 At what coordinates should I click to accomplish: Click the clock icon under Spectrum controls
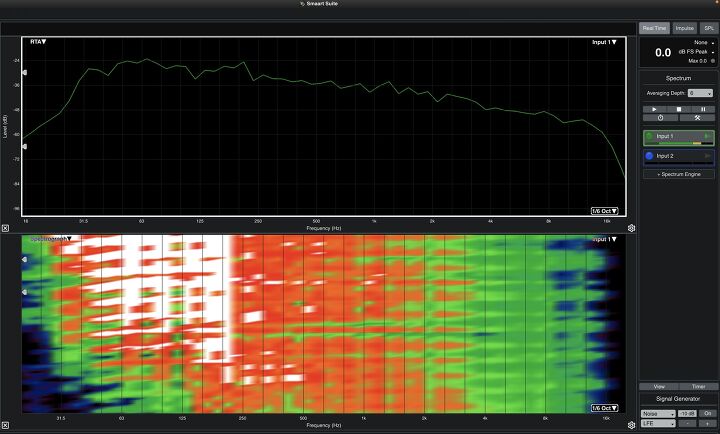[660, 118]
